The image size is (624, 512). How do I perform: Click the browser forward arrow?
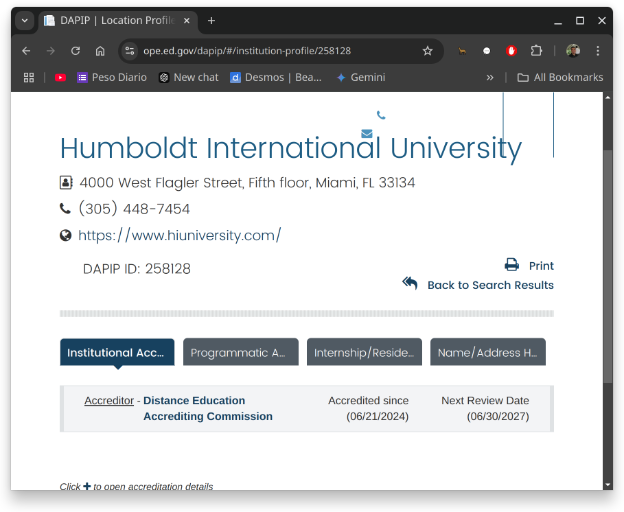(51, 51)
